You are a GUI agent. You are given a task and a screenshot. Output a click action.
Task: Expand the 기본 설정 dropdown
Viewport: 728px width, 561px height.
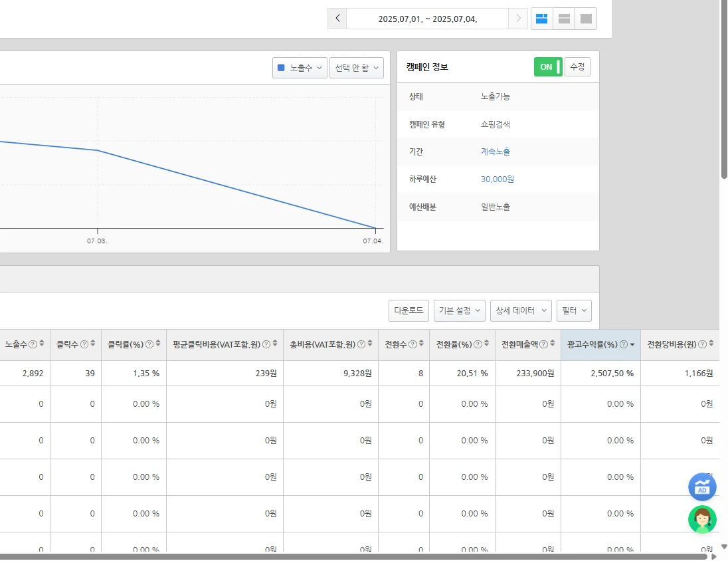(459, 310)
